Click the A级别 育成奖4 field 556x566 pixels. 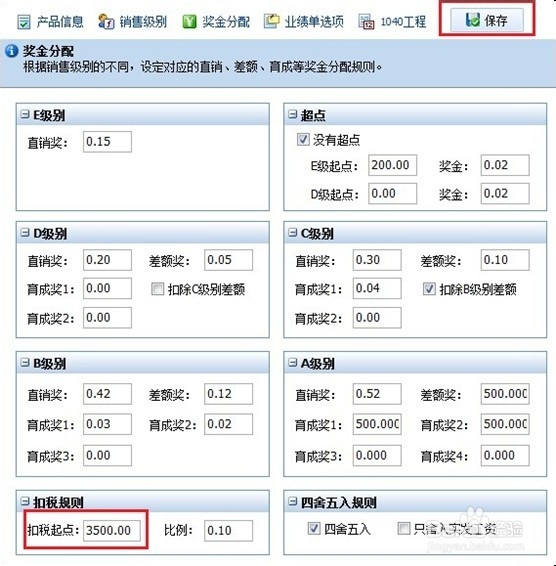[x=505, y=456]
